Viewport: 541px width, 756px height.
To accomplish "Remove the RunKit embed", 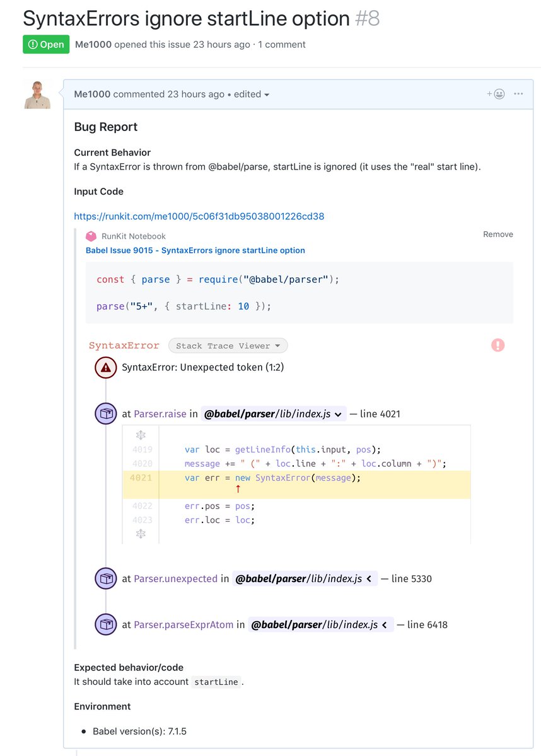I will coord(498,234).
